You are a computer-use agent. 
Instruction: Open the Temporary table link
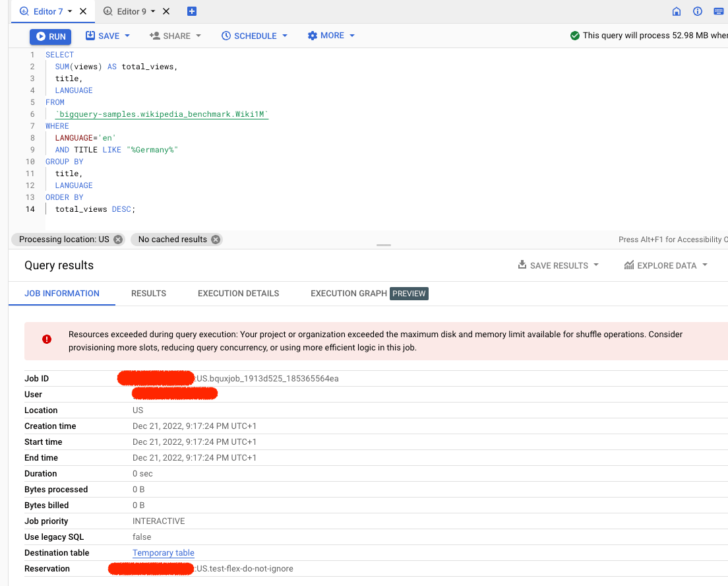[163, 552]
